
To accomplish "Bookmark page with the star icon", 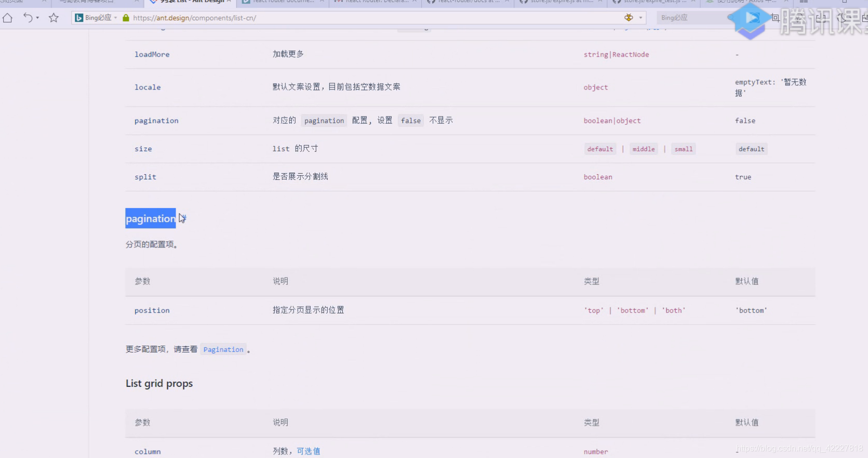I will click(54, 18).
